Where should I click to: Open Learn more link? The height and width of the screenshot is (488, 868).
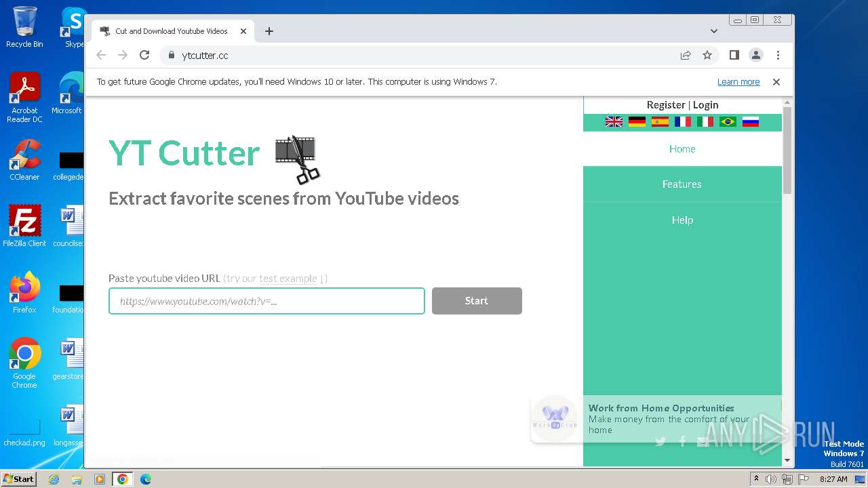click(738, 82)
